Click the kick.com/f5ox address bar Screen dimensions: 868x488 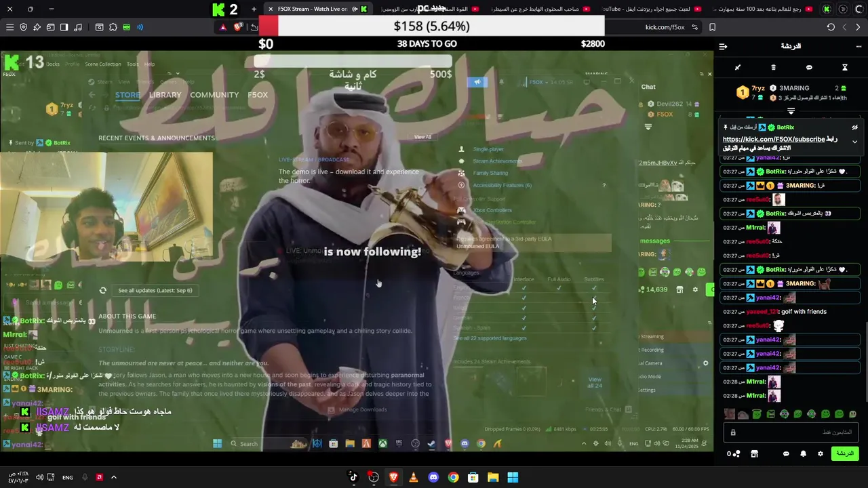pyautogui.click(x=665, y=27)
